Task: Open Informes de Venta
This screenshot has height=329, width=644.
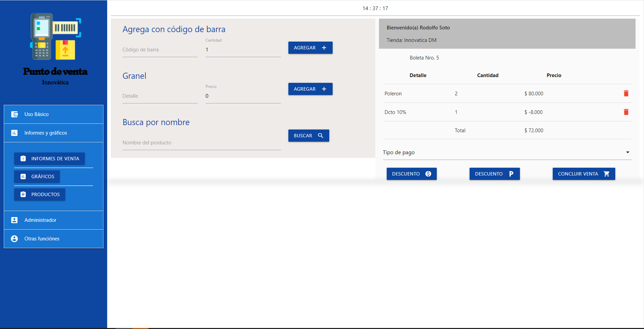Action: (49, 159)
